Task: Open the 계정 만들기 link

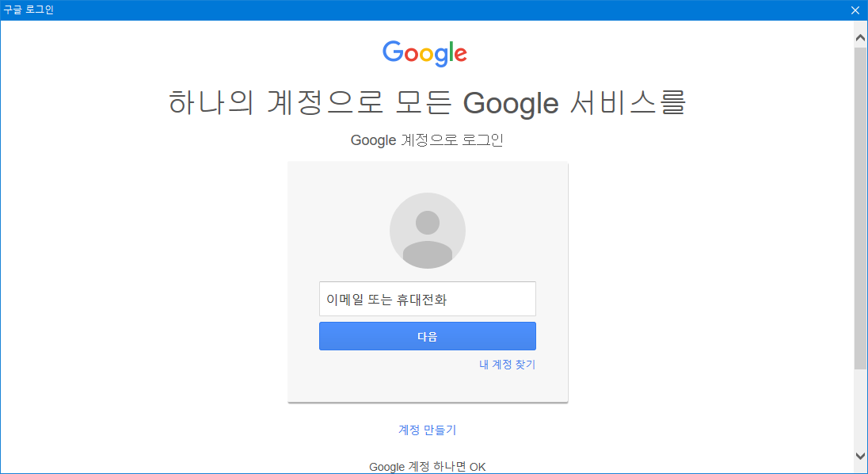Action: click(x=428, y=430)
